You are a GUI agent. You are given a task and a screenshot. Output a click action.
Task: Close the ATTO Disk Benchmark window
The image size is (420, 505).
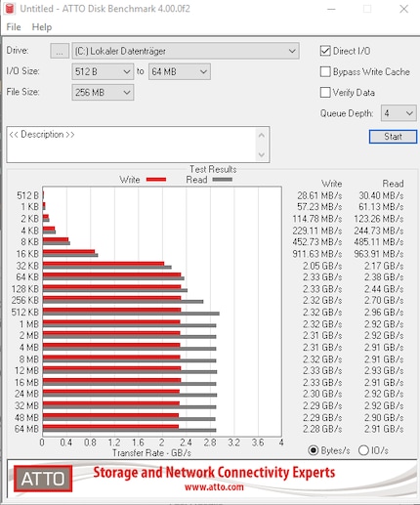click(404, 9)
